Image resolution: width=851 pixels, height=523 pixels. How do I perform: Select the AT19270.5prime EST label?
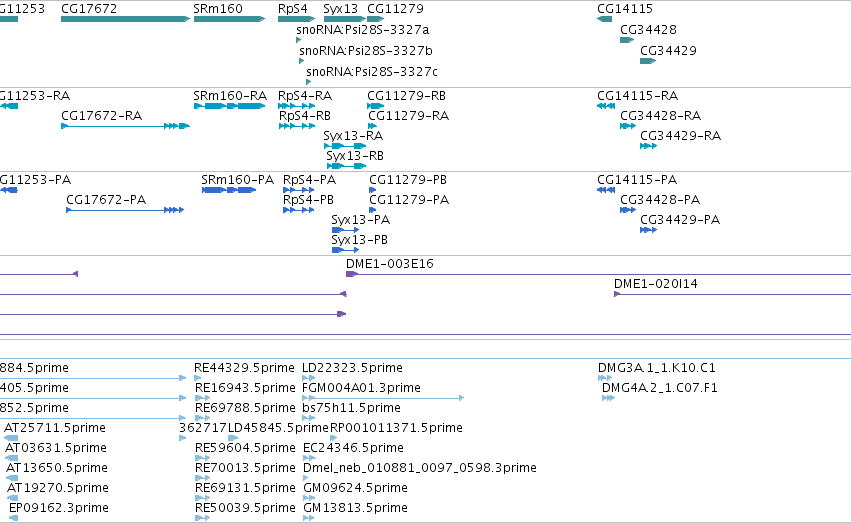tap(58, 488)
